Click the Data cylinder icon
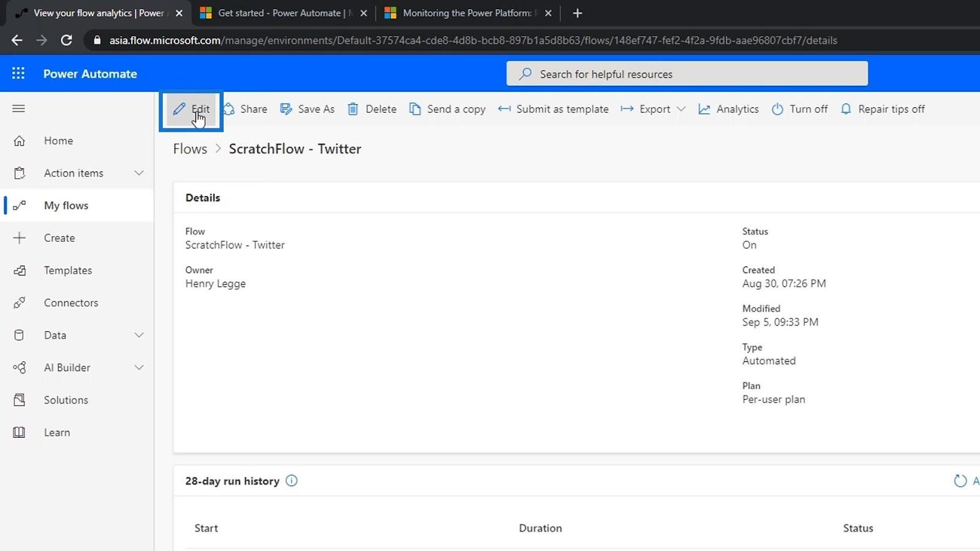The image size is (980, 551). point(20,335)
